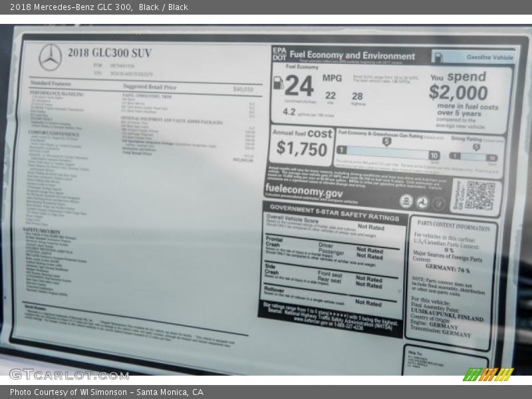Click the You spend $2,000 amount
The height and width of the screenshot is (399, 532).
tap(458, 92)
